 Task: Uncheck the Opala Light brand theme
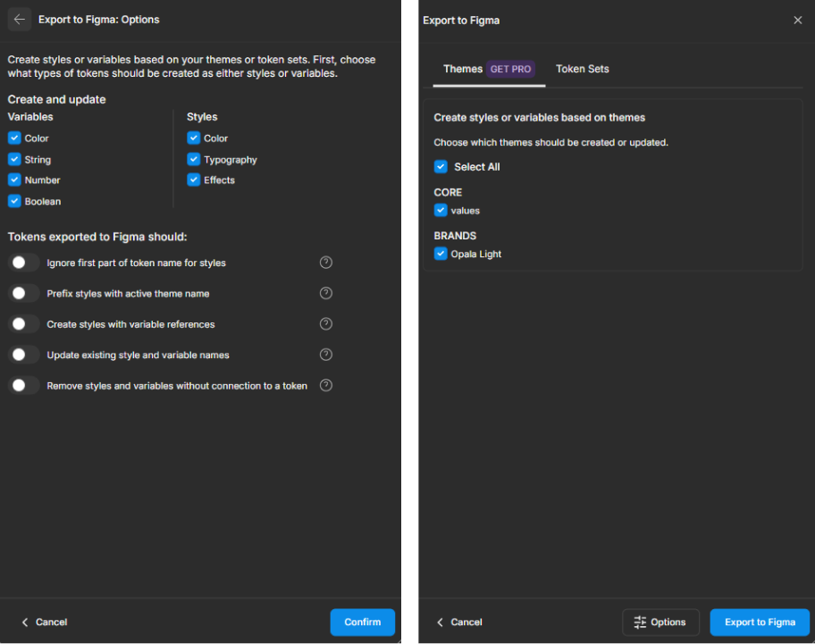click(441, 254)
